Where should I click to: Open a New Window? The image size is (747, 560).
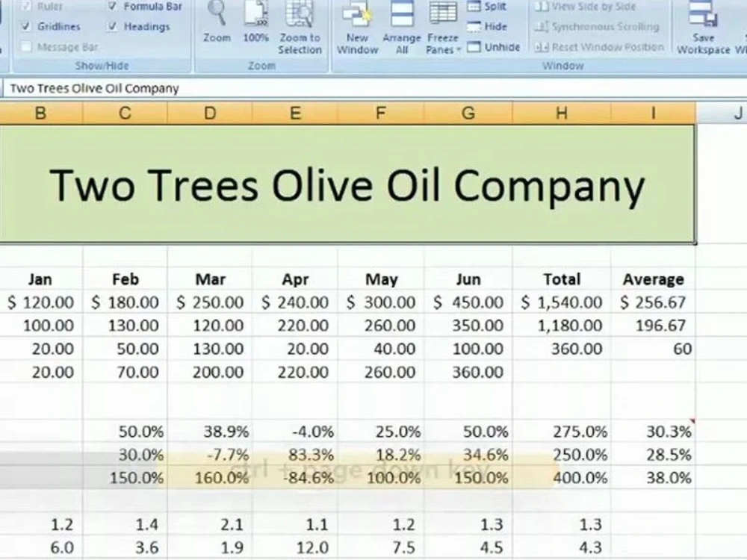coord(357,27)
